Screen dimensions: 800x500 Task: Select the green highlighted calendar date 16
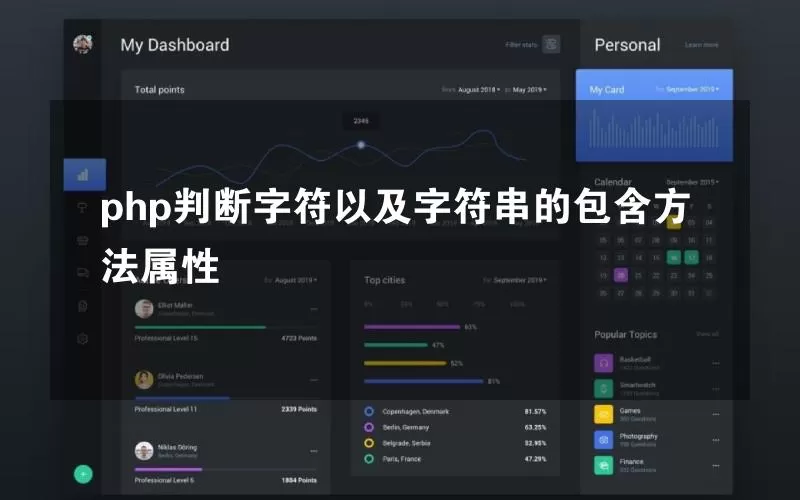673,258
